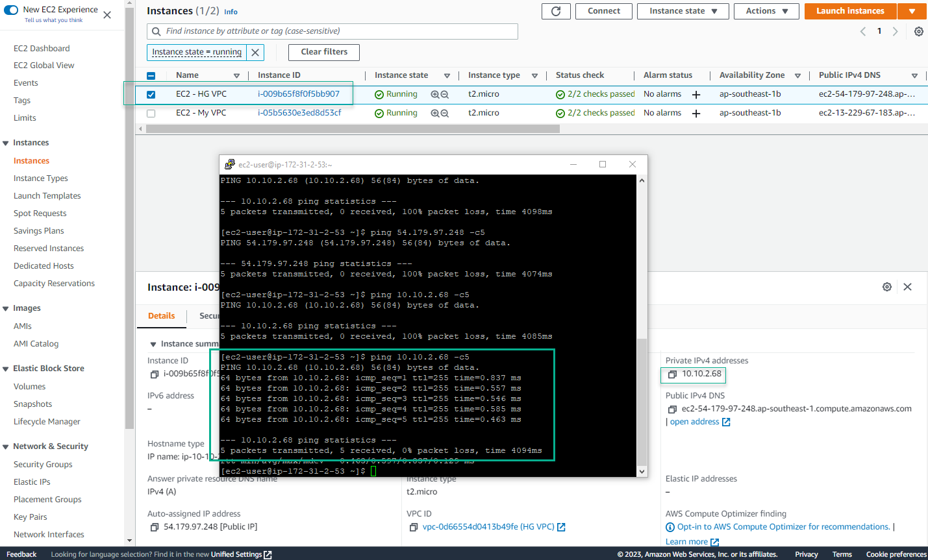This screenshot has height=560, width=928.
Task: Open the Actions dropdown
Action: pos(766,11)
